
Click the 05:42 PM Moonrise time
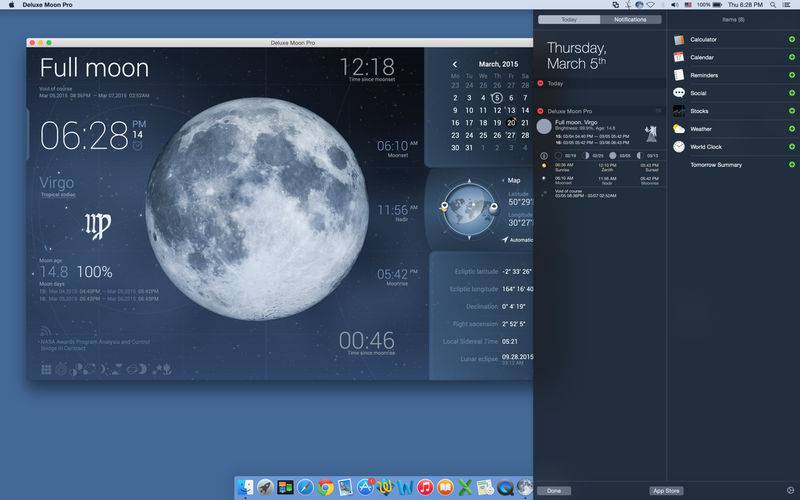pos(397,274)
